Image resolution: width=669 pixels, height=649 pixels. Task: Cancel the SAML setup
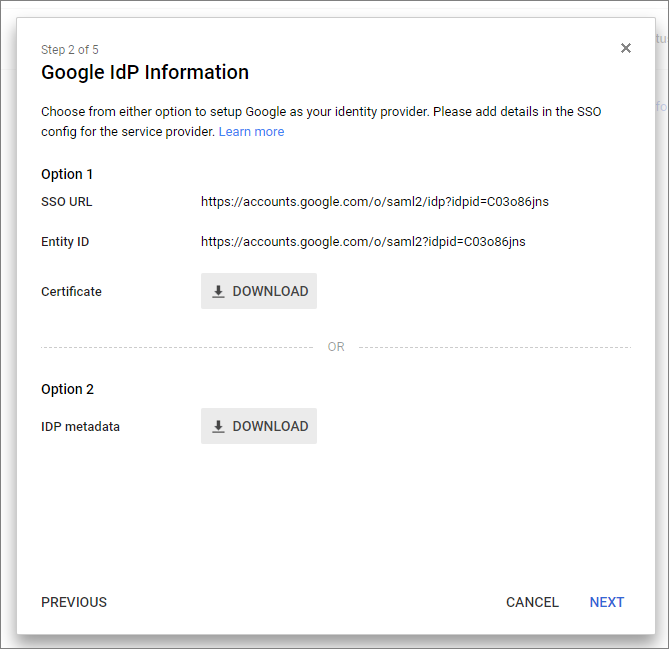(x=532, y=602)
